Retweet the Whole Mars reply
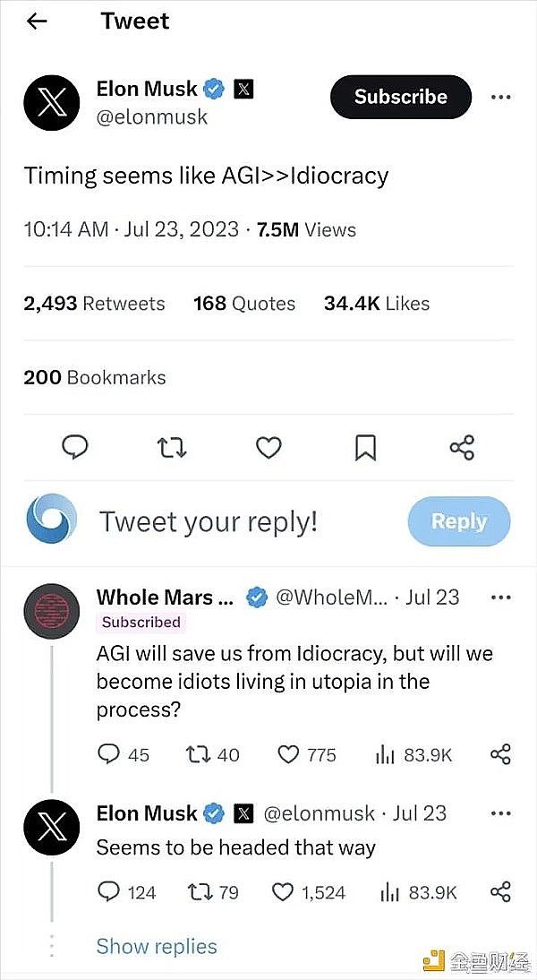Screen dimensions: 537x980 [200, 754]
